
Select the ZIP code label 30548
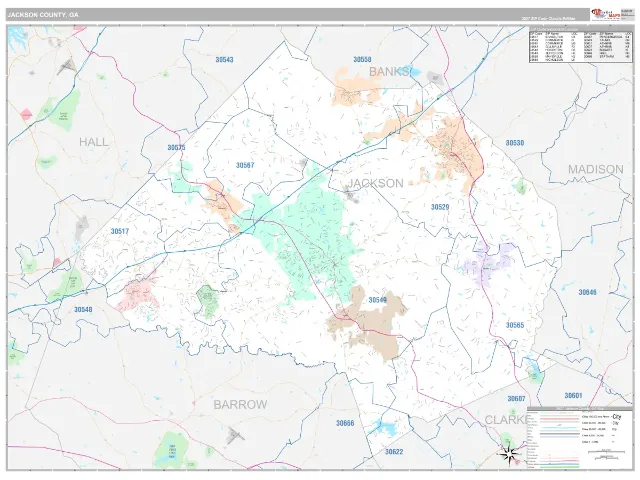pos(83,309)
